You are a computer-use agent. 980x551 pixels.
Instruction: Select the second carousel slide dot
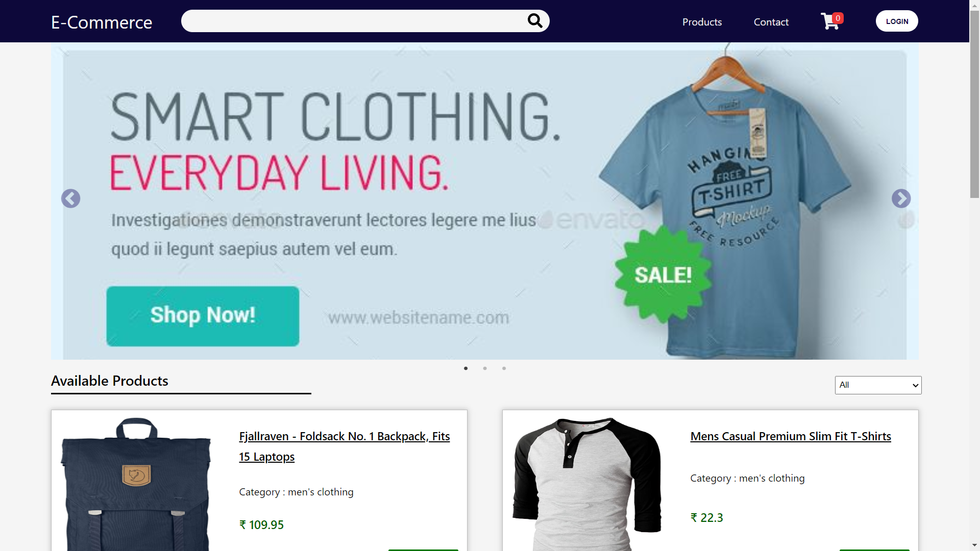[x=485, y=368]
